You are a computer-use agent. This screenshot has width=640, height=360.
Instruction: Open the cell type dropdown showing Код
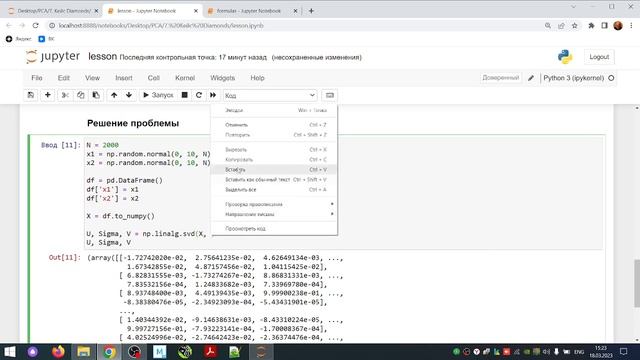[x=270, y=96]
